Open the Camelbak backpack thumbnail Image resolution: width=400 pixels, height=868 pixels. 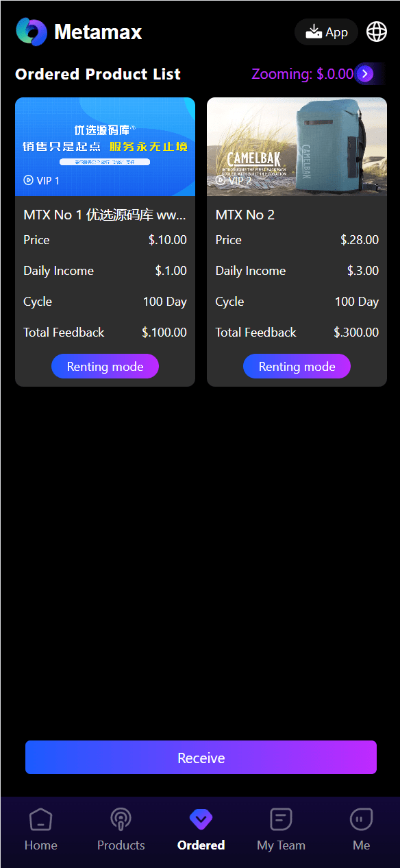[297, 147]
